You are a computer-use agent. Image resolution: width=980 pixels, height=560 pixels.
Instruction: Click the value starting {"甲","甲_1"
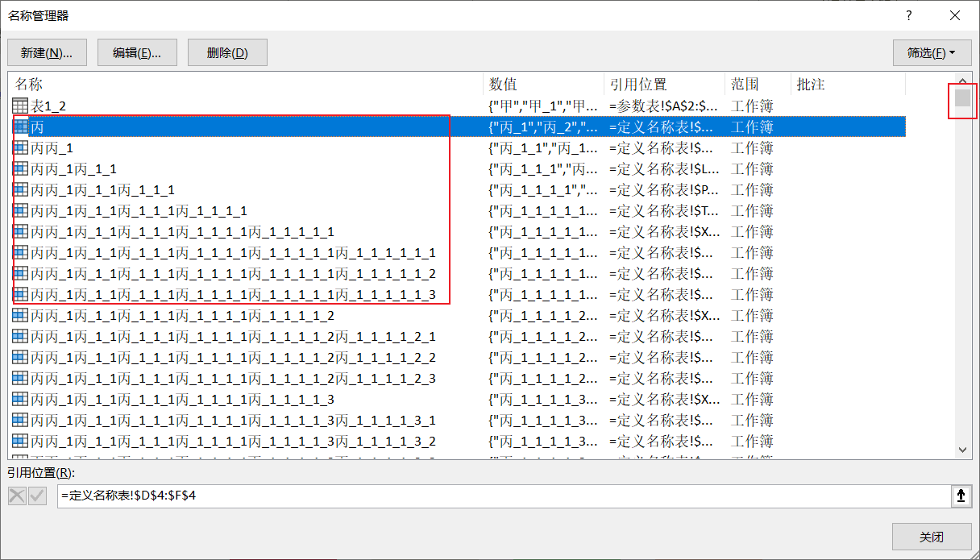point(544,106)
